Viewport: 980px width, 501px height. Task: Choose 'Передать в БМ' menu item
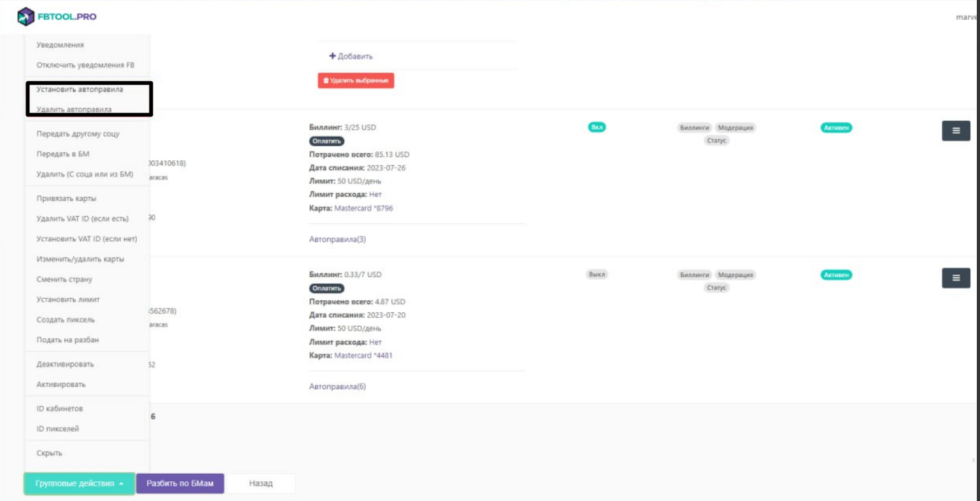tap(63, 154)
